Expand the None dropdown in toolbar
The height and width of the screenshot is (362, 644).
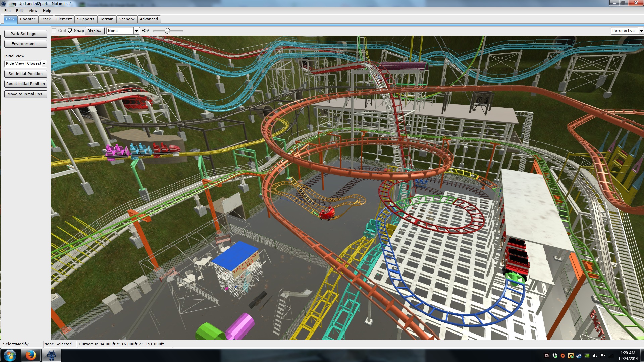(136, 31)
